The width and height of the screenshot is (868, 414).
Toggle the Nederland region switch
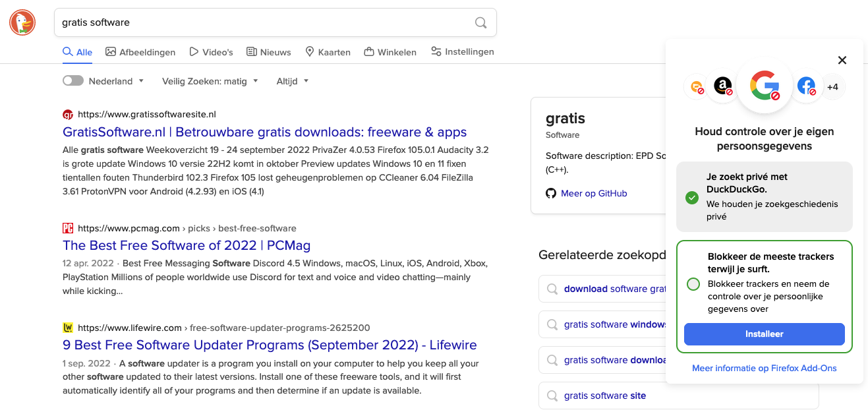(73, 81)
